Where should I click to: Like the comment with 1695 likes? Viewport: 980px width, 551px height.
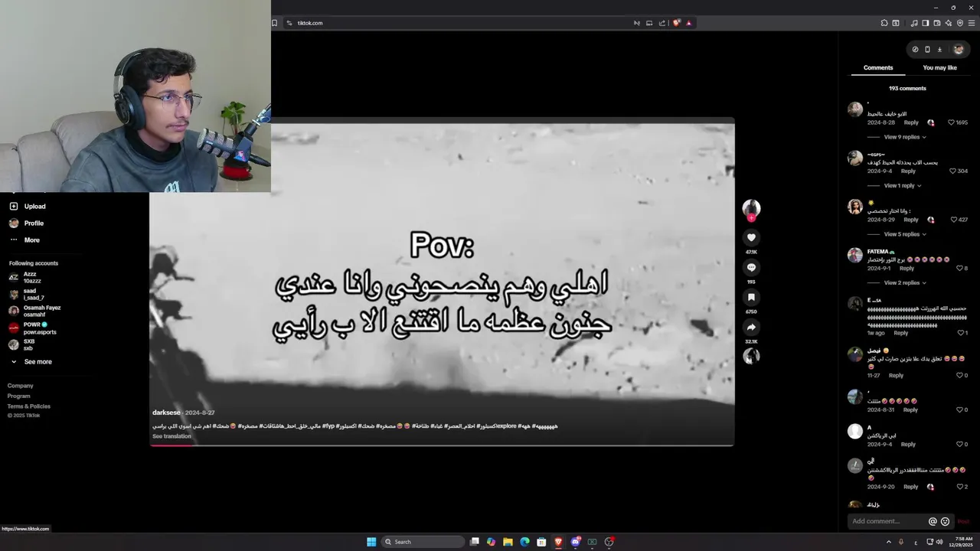click(x=952, y=122)
